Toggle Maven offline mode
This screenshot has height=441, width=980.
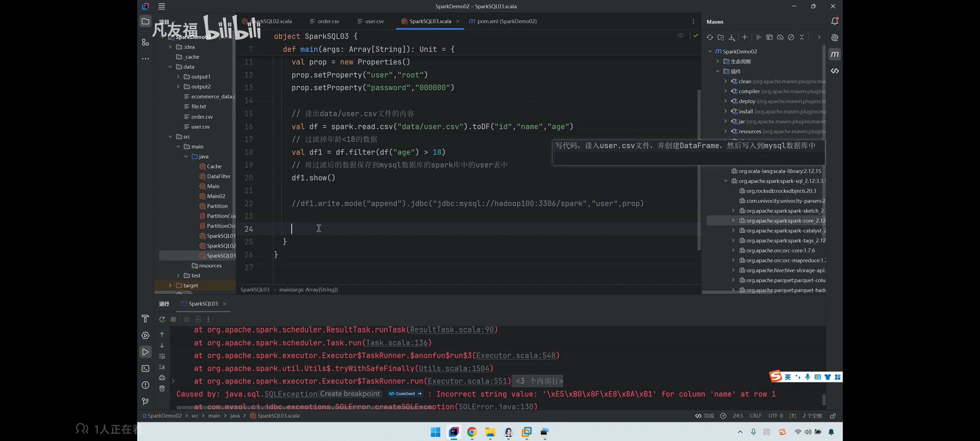[780, 37]
